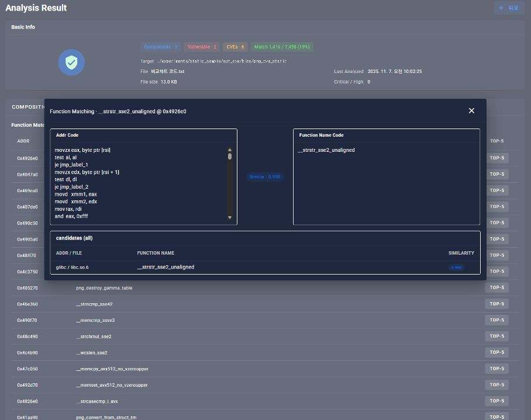The width and height of the screenshot is (531, 420).
Task: Close the Function Matching dialog
Action: [x=471, y=111]
